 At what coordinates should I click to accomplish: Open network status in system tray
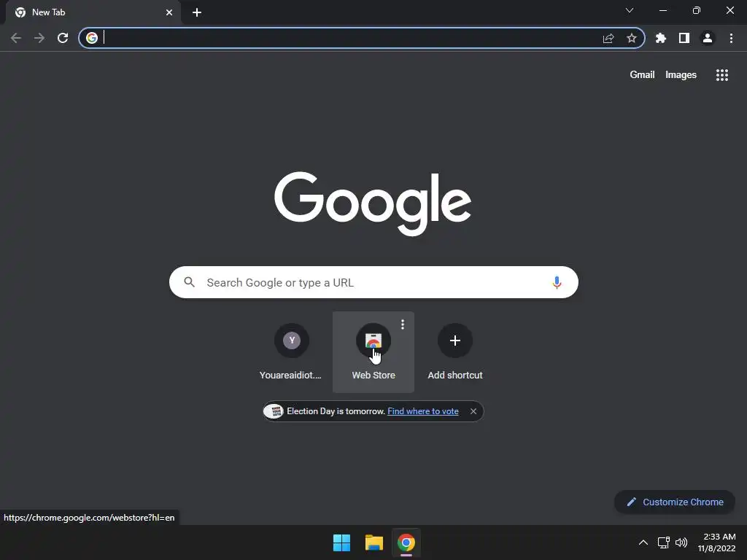pos(663,542)
